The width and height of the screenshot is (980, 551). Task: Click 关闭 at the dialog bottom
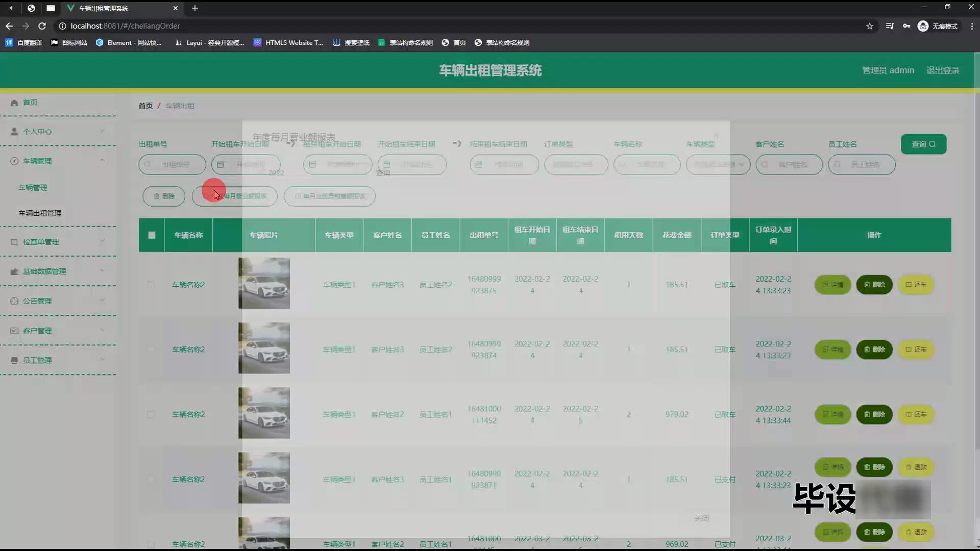pyautogui.click(x=702, y=518)
